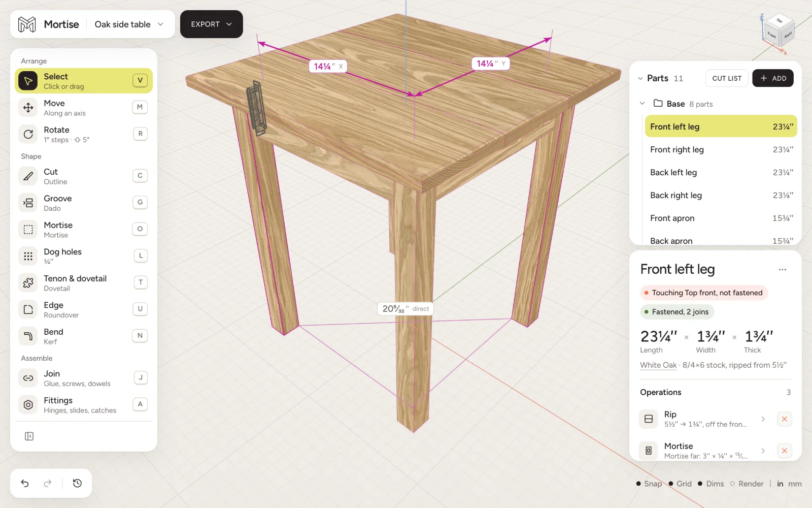The height and width of the screenshot is (508, 812).
Task: Select Back left leg part
Action: [721, 172]
